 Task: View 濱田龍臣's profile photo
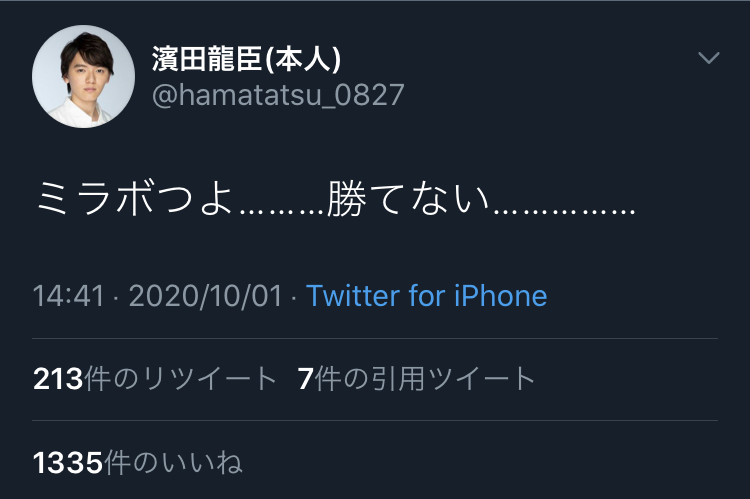coord(83,77)
